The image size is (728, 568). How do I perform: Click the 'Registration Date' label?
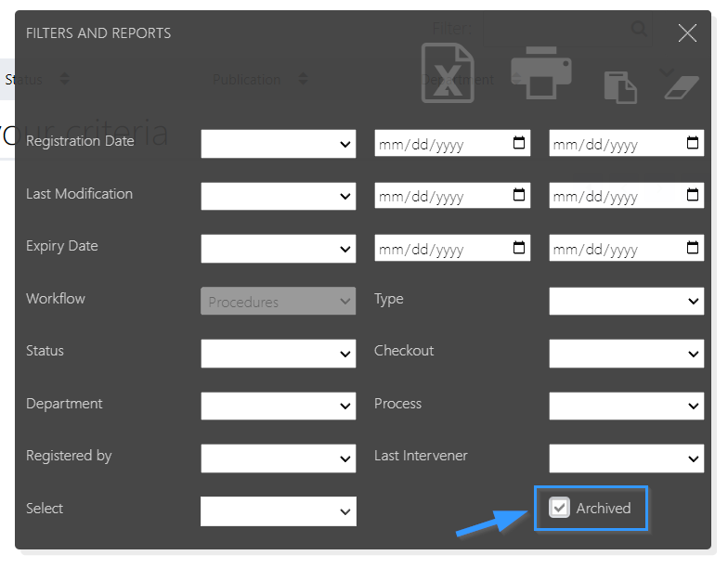[x=80, y=141]
